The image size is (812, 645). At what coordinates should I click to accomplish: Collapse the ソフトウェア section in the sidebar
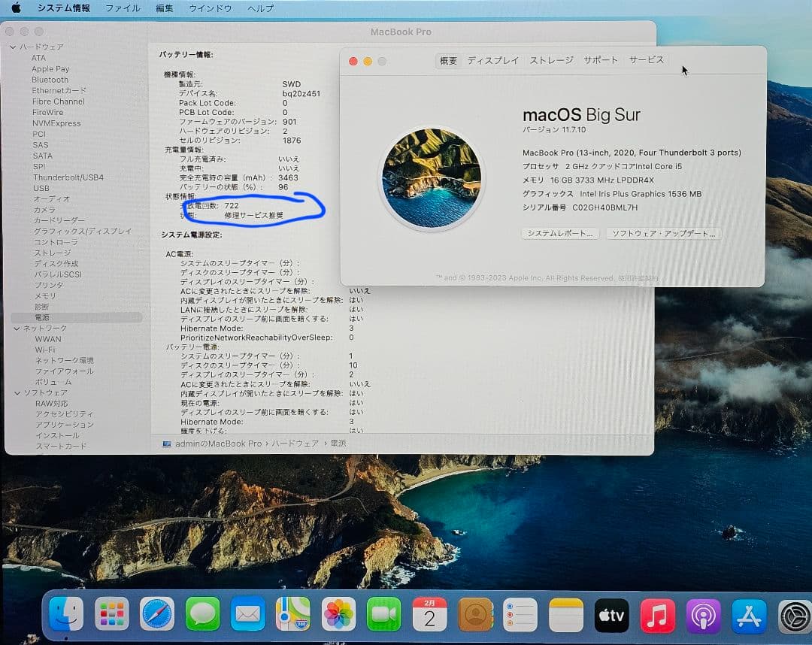[17, 392]
